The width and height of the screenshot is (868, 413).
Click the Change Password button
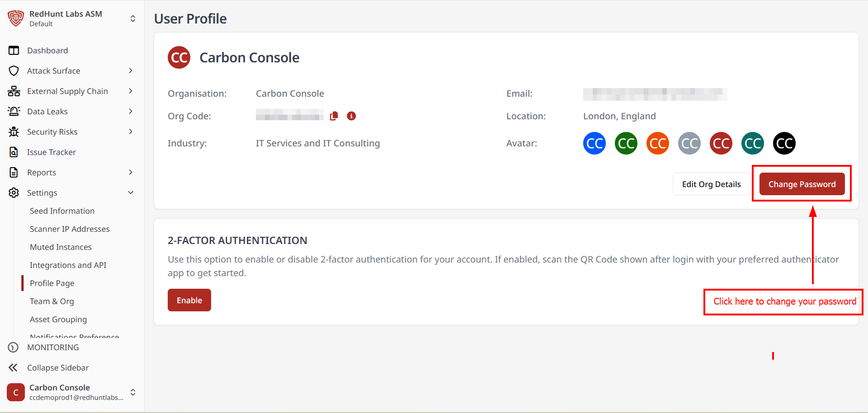[802, 184]
